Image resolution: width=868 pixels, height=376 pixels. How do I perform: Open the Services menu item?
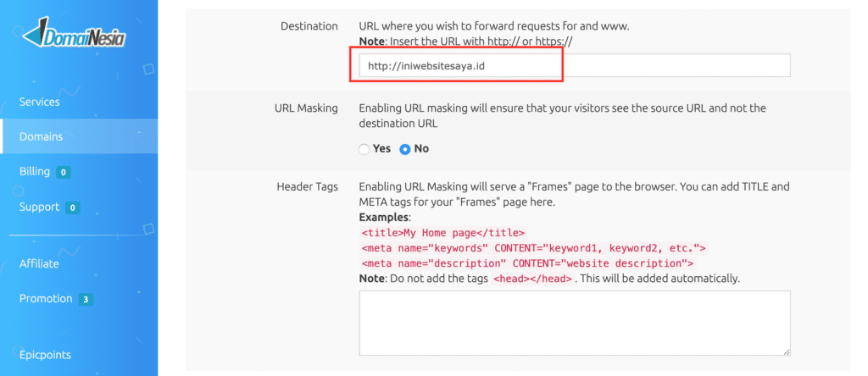40,102
